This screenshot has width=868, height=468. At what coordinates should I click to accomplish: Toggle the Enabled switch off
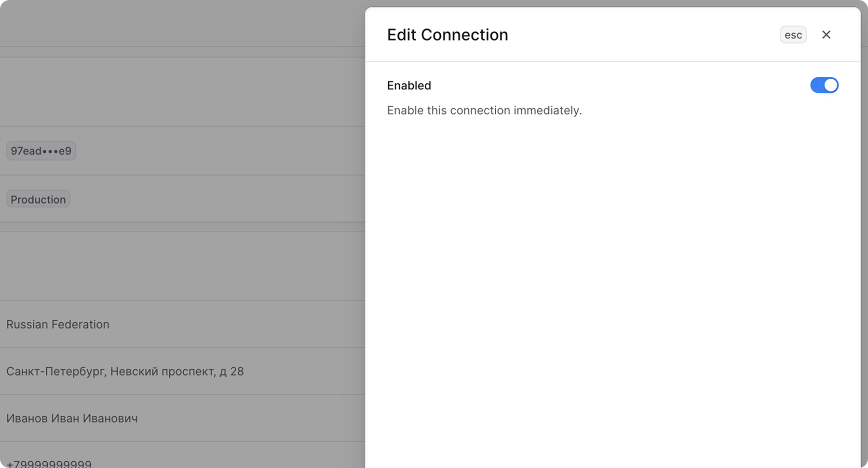(824, 85)
